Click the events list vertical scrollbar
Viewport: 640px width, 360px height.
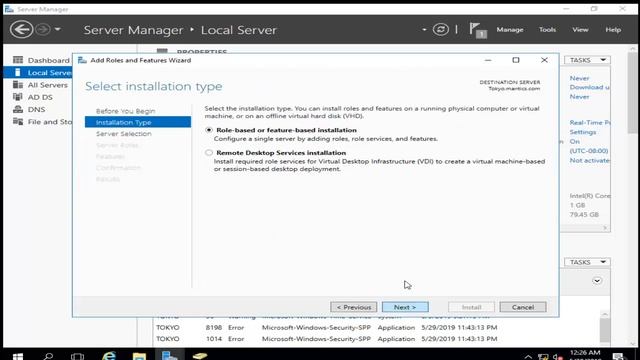click(605, 329)
